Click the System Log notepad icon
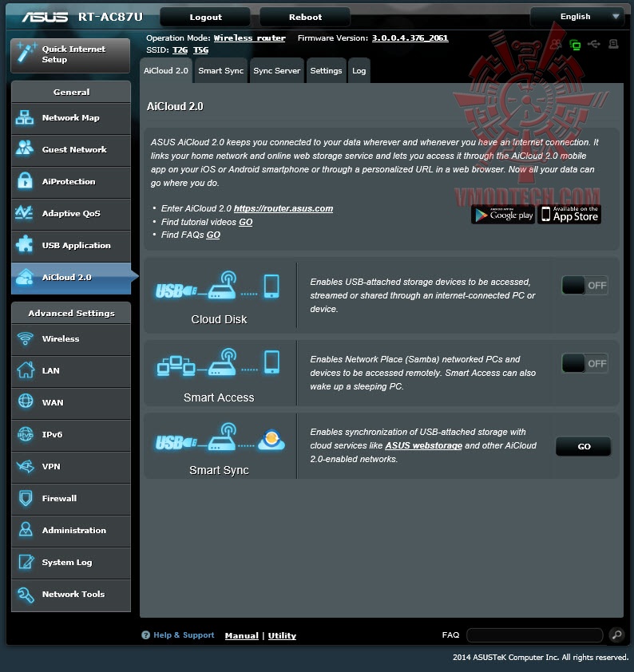The image size is (634, 672). click(26, 561)
